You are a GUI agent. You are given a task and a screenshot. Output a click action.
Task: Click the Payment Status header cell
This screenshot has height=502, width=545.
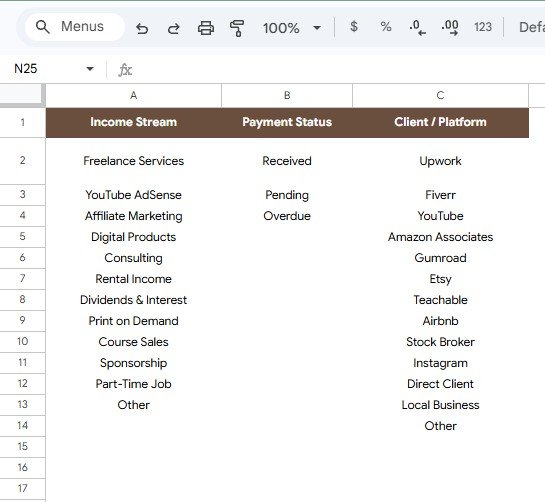click(287, 123)
